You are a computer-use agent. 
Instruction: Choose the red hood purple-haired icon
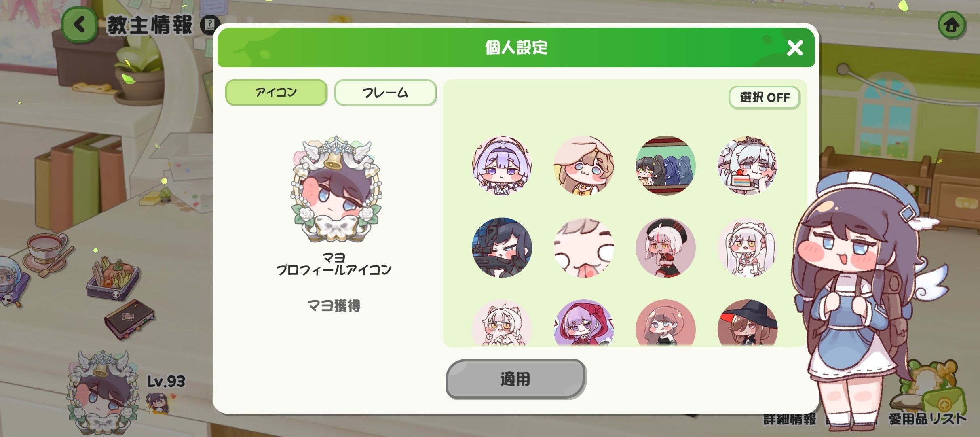(584, 323)
